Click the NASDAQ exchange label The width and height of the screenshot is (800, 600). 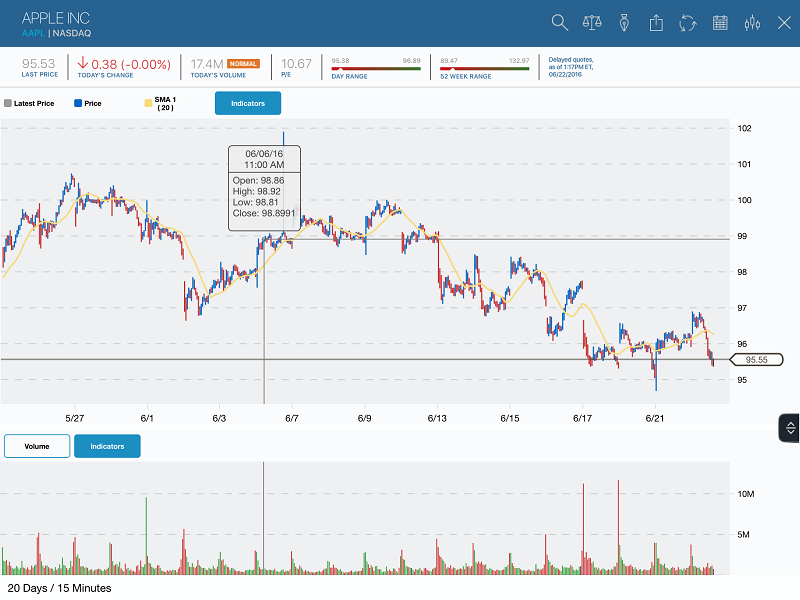pyautogui.click(x=72, y=33)
